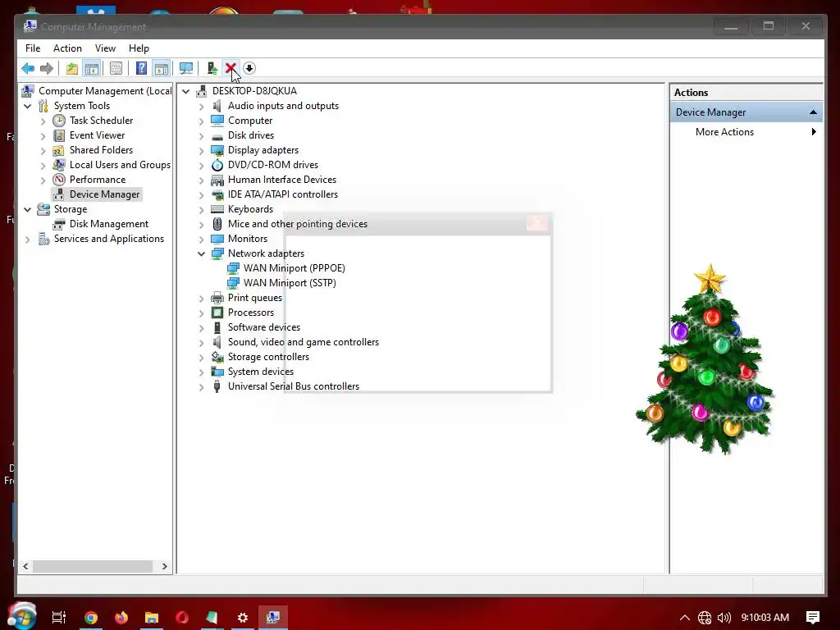The height and width of the screenshot is (630, 840).
Task: Select the Computer device category
Action: (250, 121)
